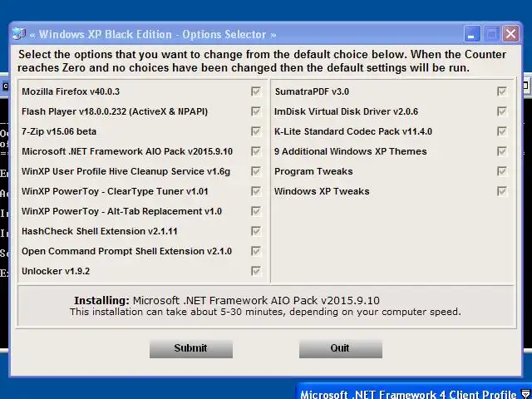Viewport: 532px width, 399px height.
Task: Toggle the ClearType Tuner v1.01 checkbox
Action: (x=256, y=191)
